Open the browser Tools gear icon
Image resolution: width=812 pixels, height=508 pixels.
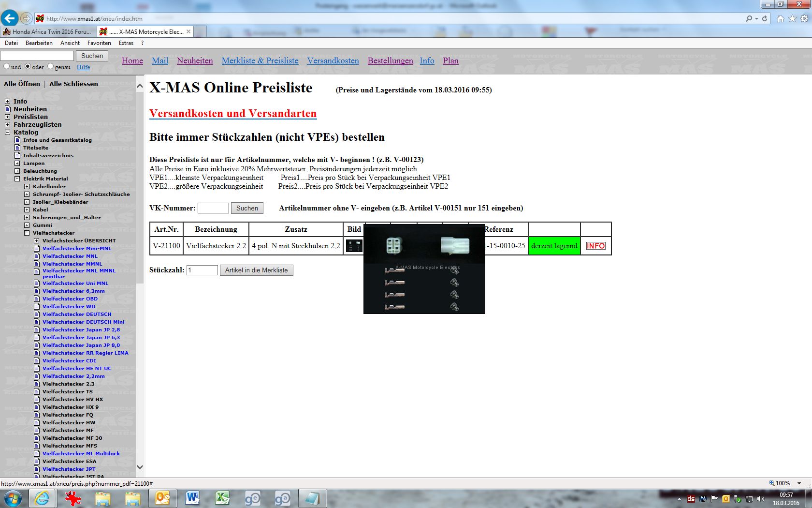804,18
